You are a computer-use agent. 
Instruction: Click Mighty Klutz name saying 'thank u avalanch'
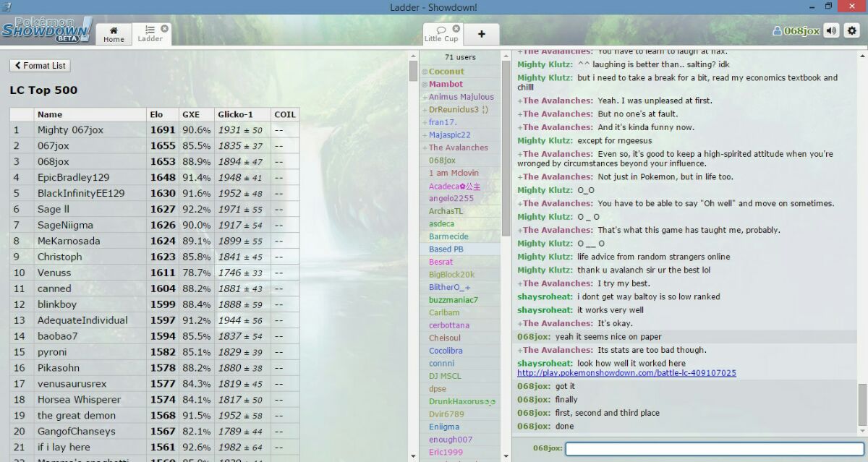click(x=545, y=270)
